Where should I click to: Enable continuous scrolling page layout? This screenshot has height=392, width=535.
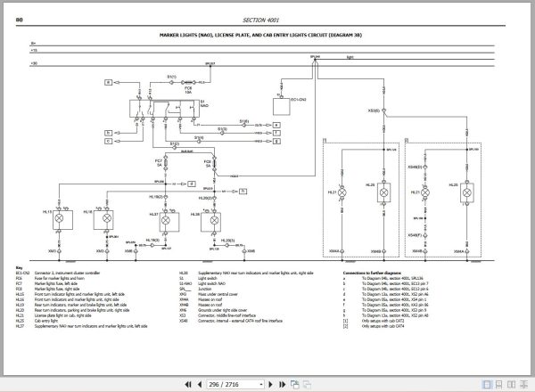pos(498,385)
